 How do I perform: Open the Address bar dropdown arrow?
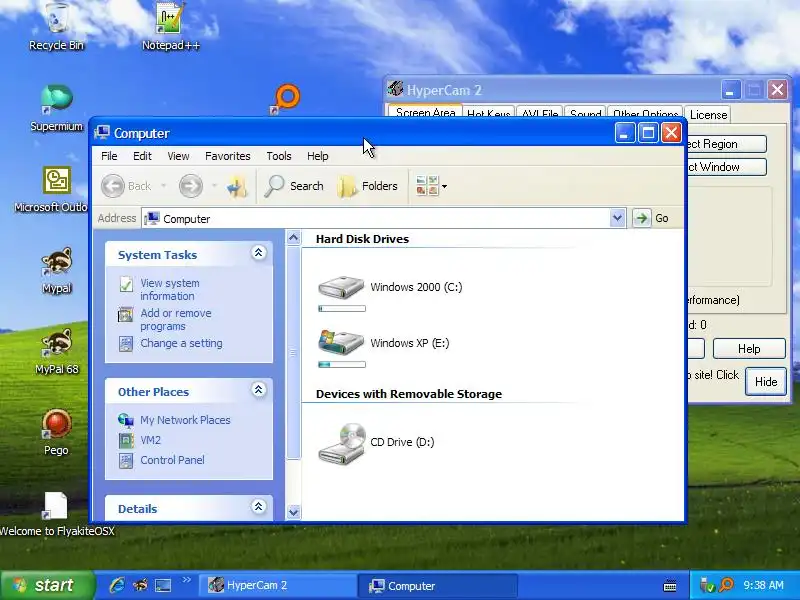pos(617,218)
